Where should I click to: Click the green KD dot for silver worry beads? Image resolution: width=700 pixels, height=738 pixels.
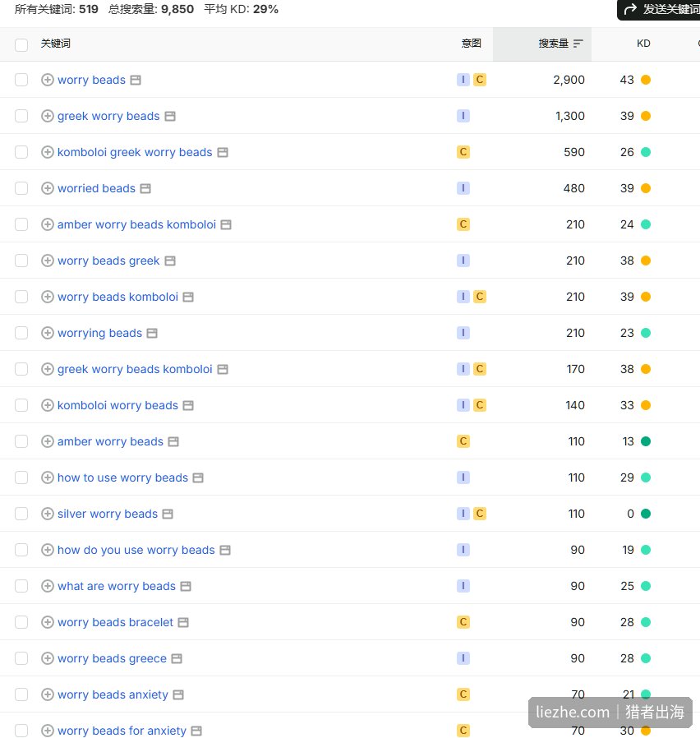[646, 514]
